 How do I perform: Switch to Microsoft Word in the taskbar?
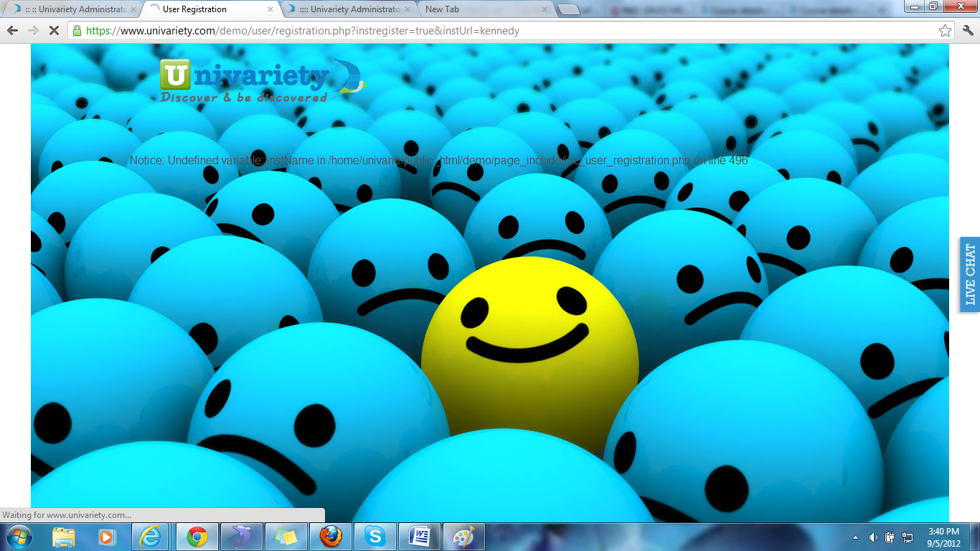point(419,537)
